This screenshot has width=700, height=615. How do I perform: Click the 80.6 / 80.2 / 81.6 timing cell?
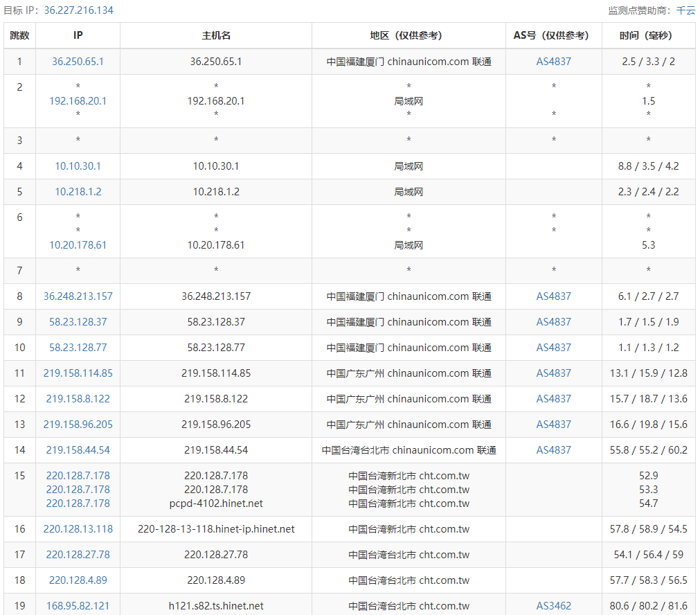coord(649,606)
